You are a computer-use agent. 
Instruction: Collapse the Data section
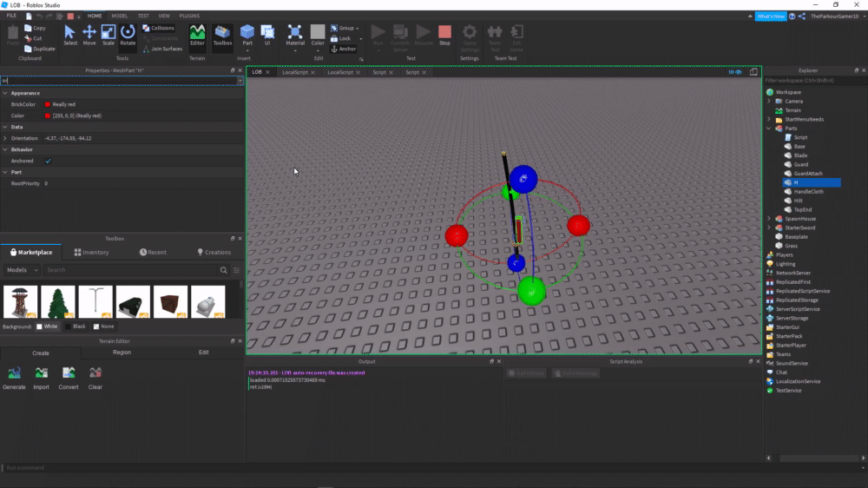coord(5,127)
